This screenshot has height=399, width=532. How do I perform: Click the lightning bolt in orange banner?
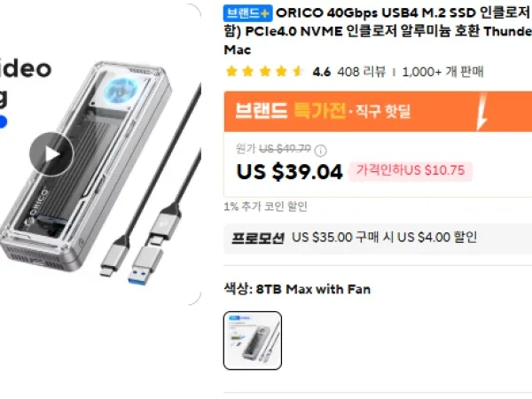tap(481, 112)
